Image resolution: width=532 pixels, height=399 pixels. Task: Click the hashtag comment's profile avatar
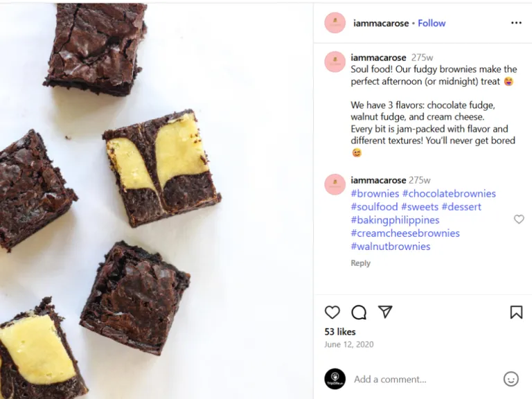[335, 185]
